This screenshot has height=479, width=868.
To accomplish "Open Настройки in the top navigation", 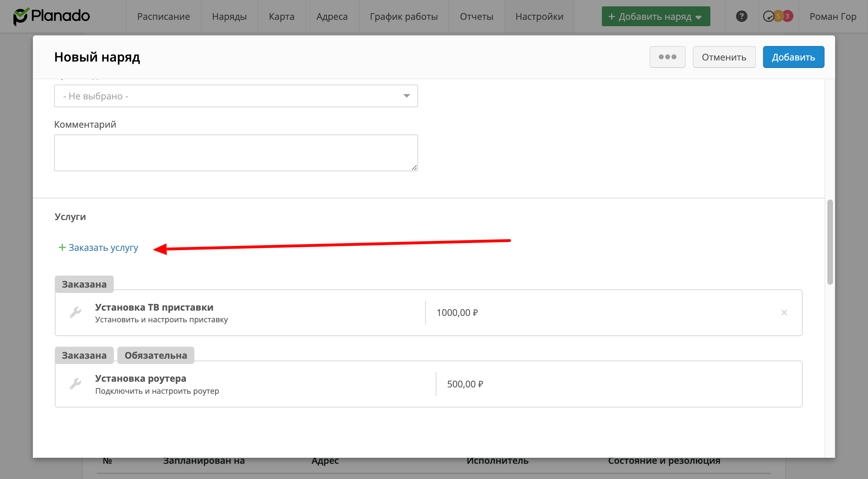I will click(x=539, y=16).
